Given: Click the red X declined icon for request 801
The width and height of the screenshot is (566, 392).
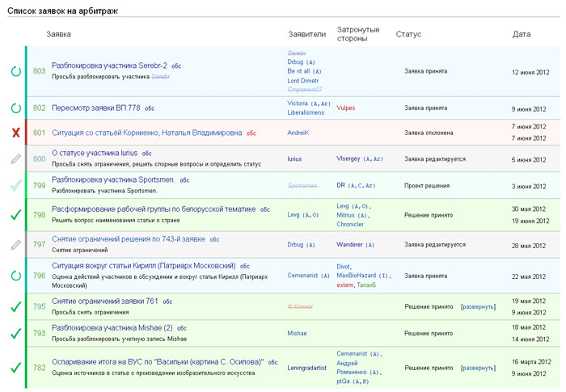Looking at the screenshot, I should coord(15,133).
